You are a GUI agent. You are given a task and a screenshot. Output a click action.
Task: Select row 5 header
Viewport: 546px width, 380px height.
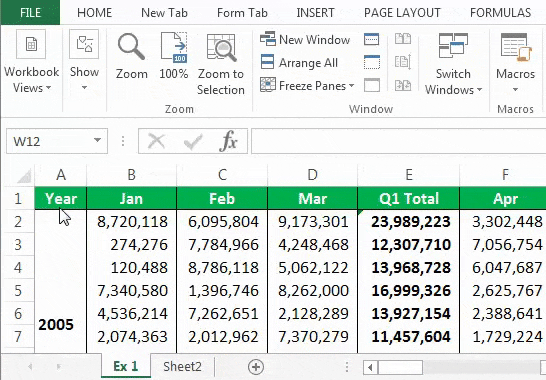coord(18,291)
